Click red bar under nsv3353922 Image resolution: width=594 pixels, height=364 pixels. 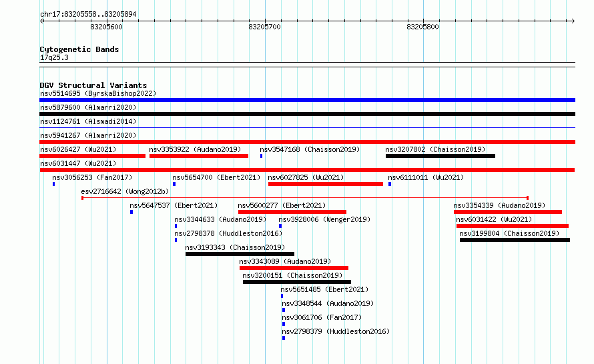coord(199,156)
